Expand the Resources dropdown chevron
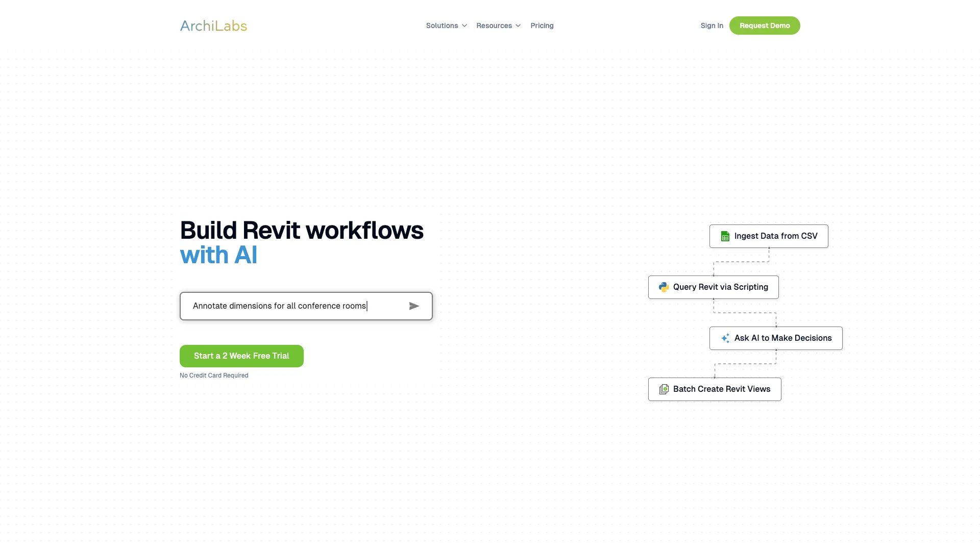This screenshot has width=980, height=551. coord(518,26)
